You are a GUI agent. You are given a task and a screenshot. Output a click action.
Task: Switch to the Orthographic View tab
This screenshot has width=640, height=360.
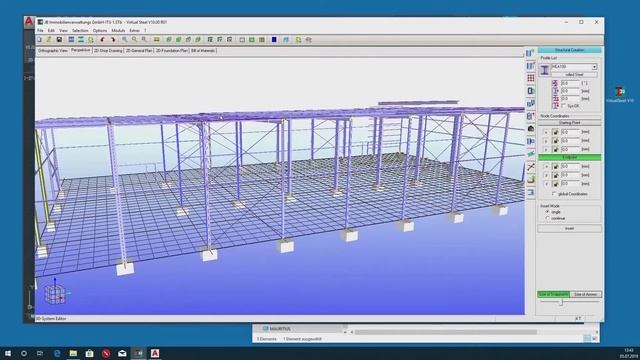click(x=52, y=51)
